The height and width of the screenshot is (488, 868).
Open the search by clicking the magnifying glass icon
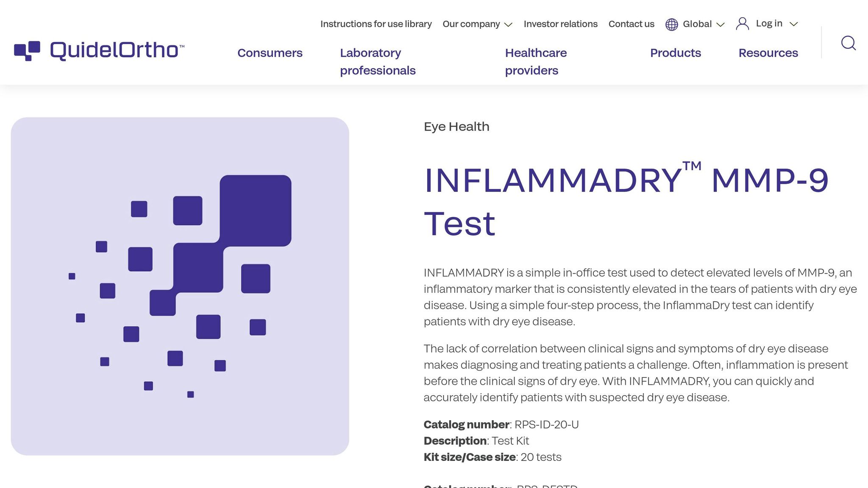[849, 43]
